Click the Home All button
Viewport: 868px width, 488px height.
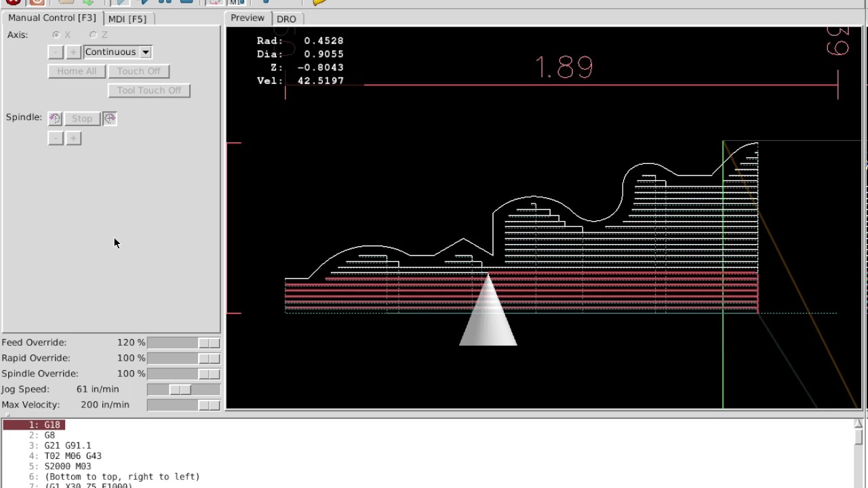pyautogui.click(x=77, y=71)
